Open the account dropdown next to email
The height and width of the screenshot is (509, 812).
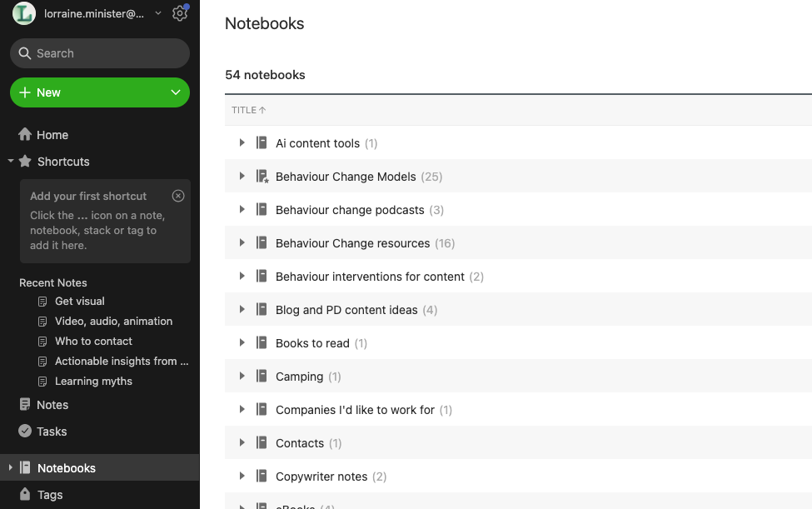pyautogui.click(x=158, y=13)
